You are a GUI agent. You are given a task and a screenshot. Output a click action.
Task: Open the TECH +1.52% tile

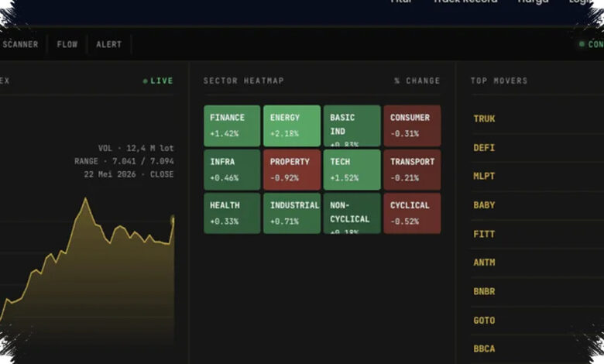coord(352,170)
